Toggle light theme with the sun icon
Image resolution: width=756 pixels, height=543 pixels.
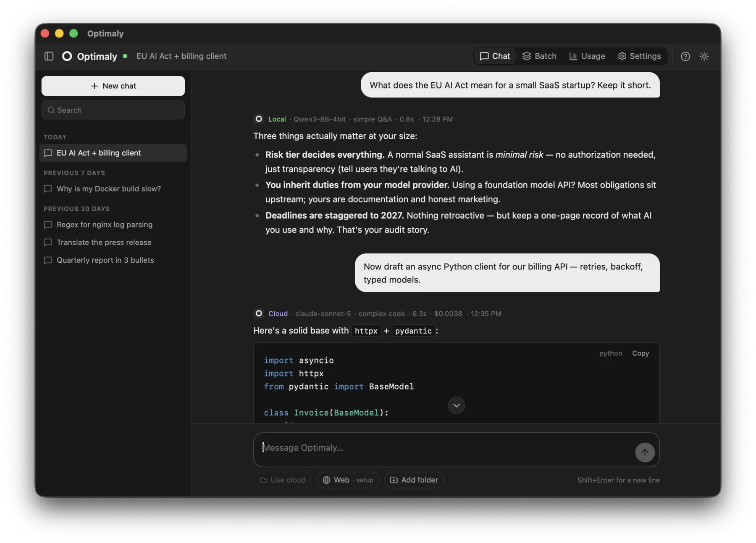pyautogui.click(x=704, y=56)
